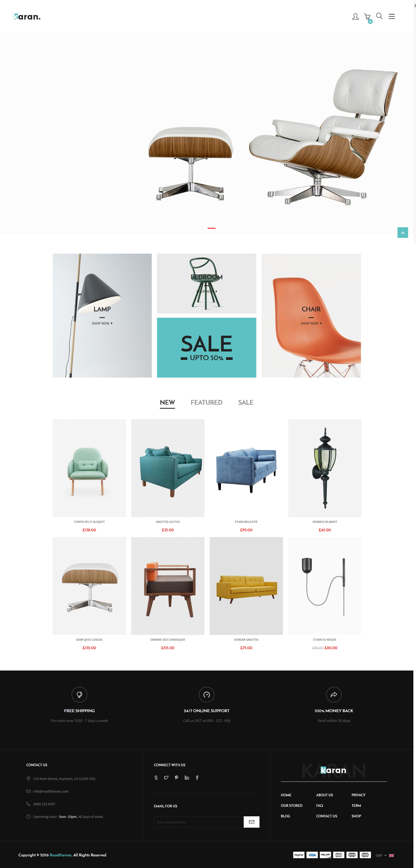Open the Twitter social icon in footer

click(166, 777)
